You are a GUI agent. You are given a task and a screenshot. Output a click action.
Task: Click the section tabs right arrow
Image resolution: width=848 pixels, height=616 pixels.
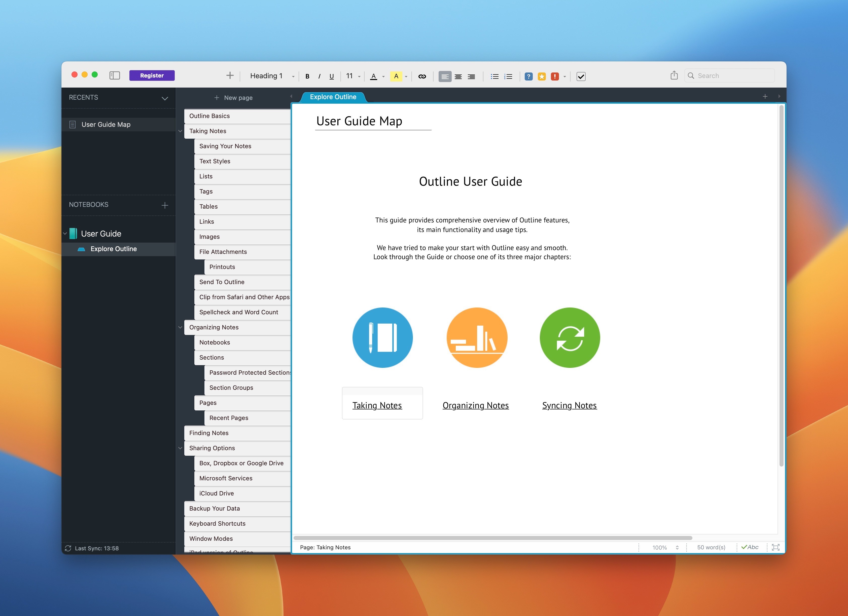[x=779, y=96]
